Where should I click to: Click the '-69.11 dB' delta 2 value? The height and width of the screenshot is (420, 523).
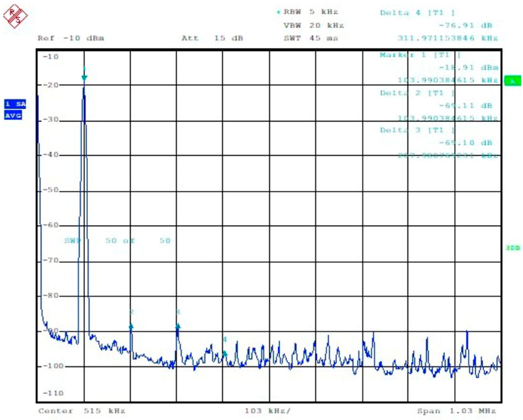point(466,106)
